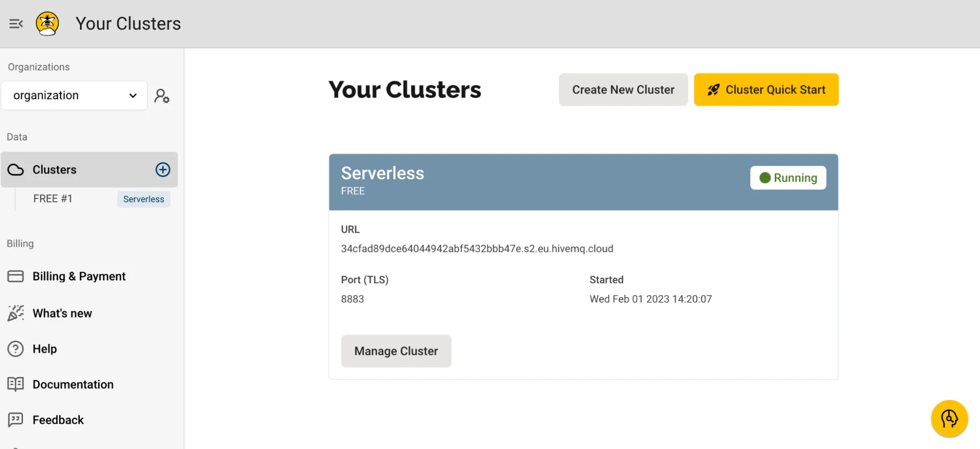Click the Your Clusters top bar title

(128, 24)
